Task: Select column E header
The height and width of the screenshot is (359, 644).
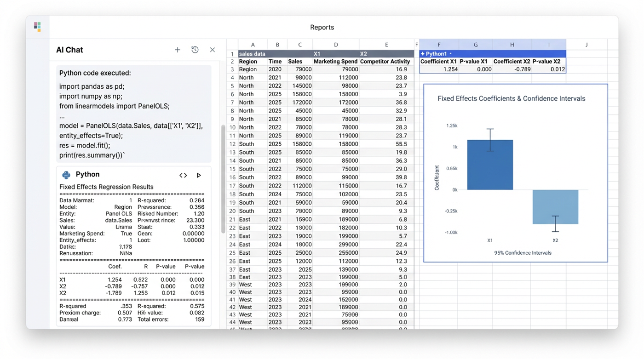Action: (x=386, y=45)
